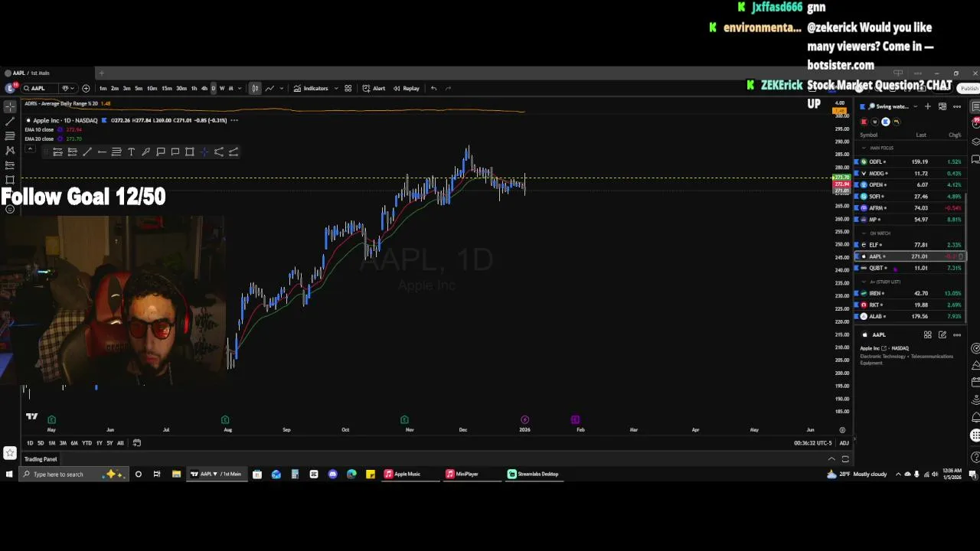Select the IREN watchlist row
The width and height of the screenshot is (980, 551).
click(x=910, y=293)
